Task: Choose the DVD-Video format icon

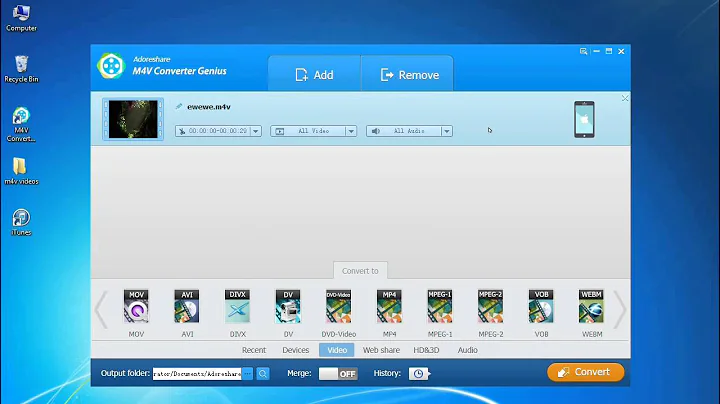Action: tap(338, 306)
